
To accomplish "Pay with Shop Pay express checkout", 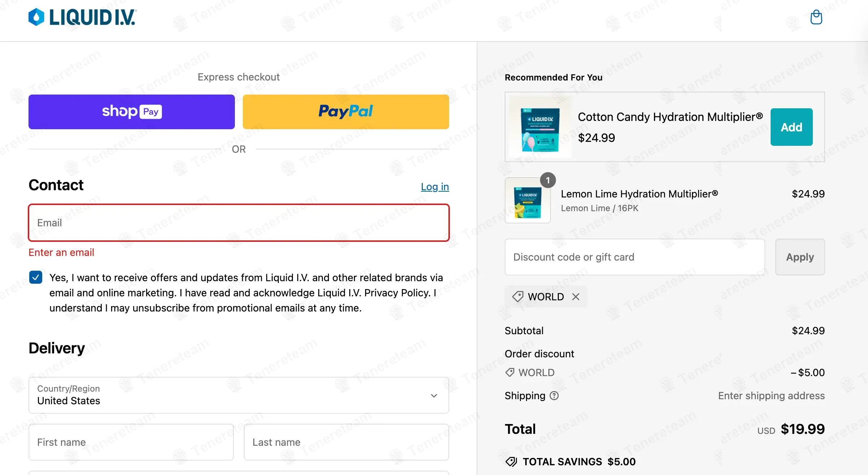I will pos(132,112).
